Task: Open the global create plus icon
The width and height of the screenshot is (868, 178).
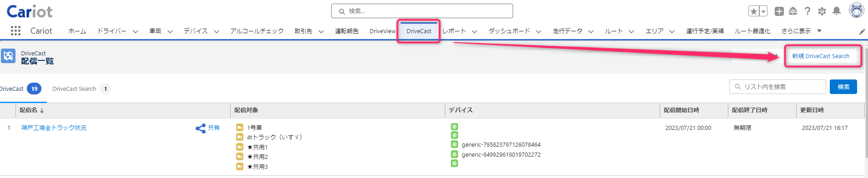Action: (x=779, y=11)
